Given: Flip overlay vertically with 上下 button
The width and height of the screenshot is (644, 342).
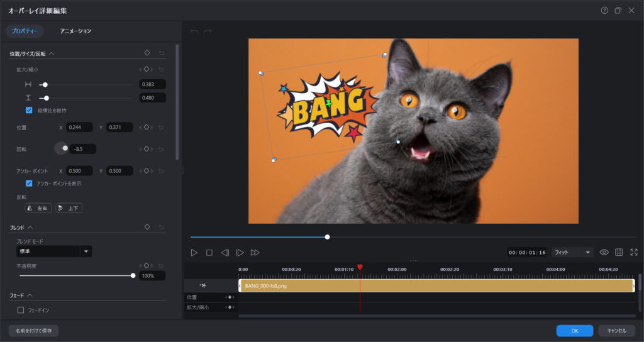Looking at the screenshot, I should (69, 208).
